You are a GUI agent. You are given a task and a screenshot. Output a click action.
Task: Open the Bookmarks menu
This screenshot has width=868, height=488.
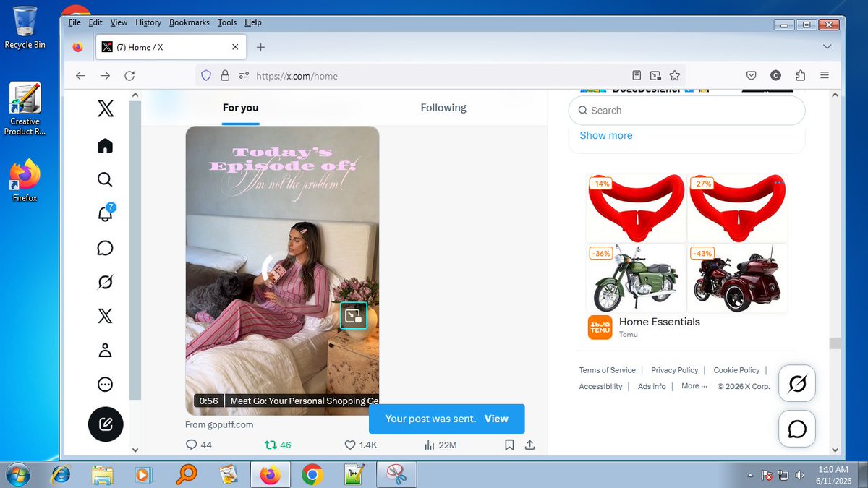[x=190, y=22]
